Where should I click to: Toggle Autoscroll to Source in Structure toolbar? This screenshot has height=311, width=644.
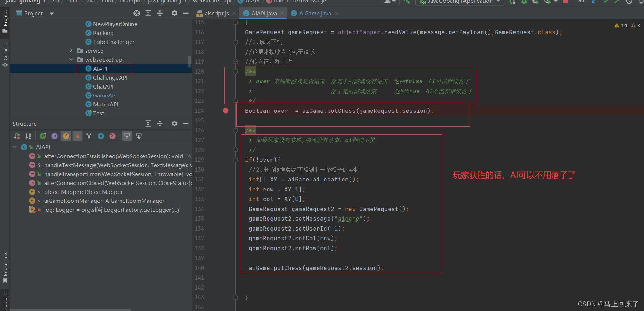(127, 136)
